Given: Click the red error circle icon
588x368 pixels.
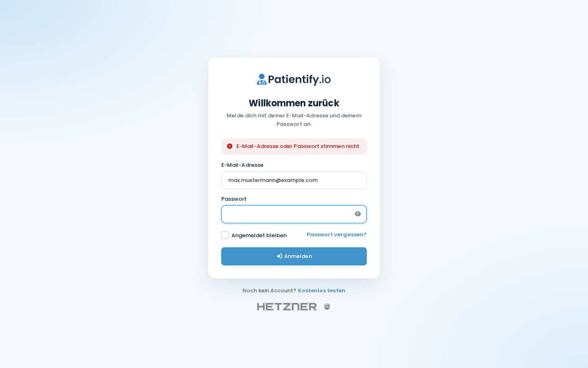Looking at the screenshot, I should point(230,146).
